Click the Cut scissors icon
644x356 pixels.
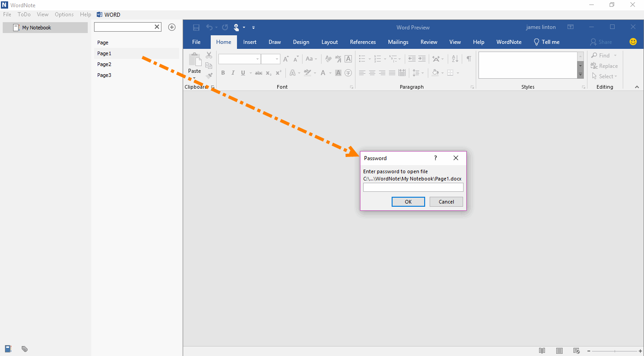[209, 55]
